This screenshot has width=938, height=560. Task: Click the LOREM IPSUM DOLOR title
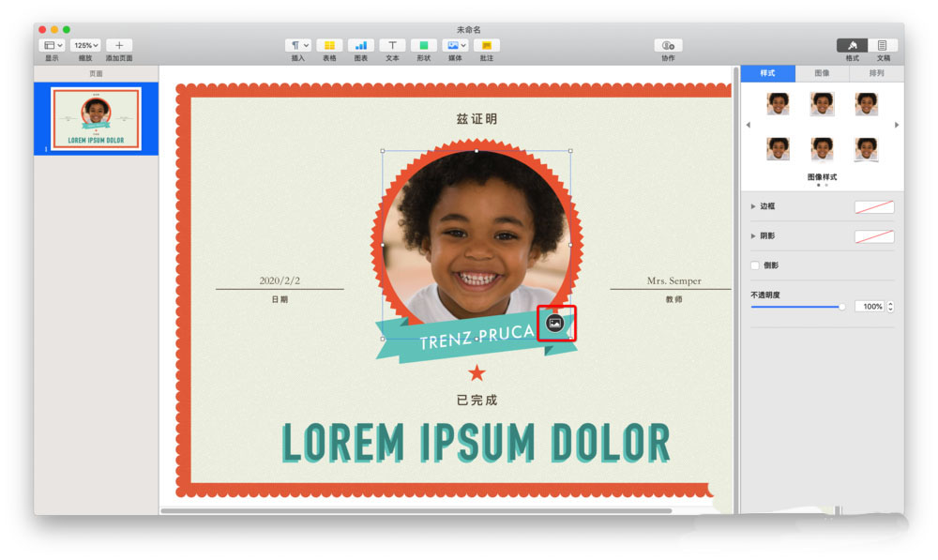point(477,443)
